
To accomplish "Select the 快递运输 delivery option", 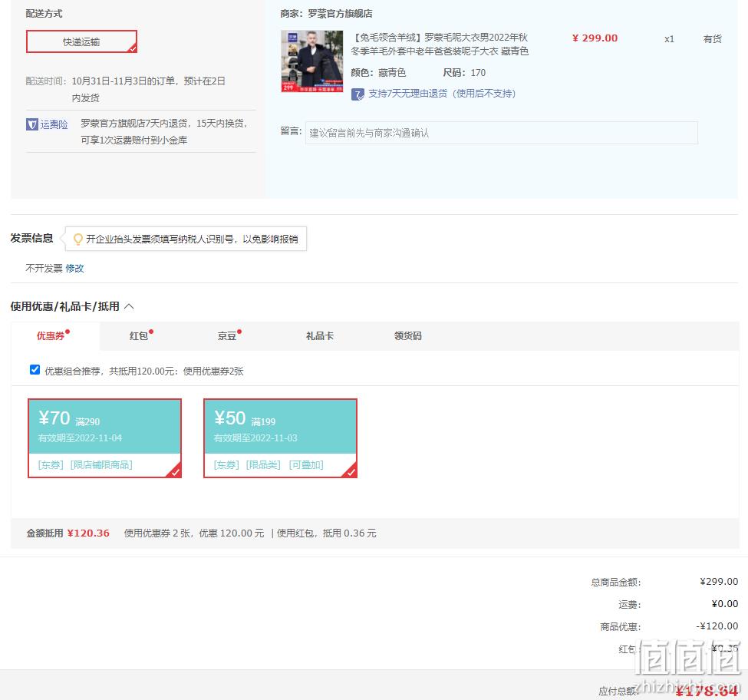I will tap(81, 41).
